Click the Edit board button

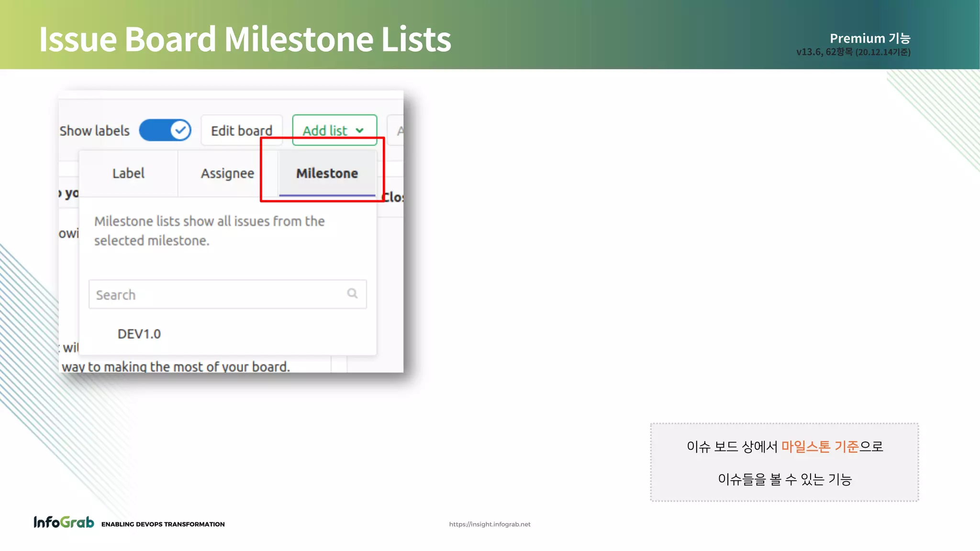point(242,130)
